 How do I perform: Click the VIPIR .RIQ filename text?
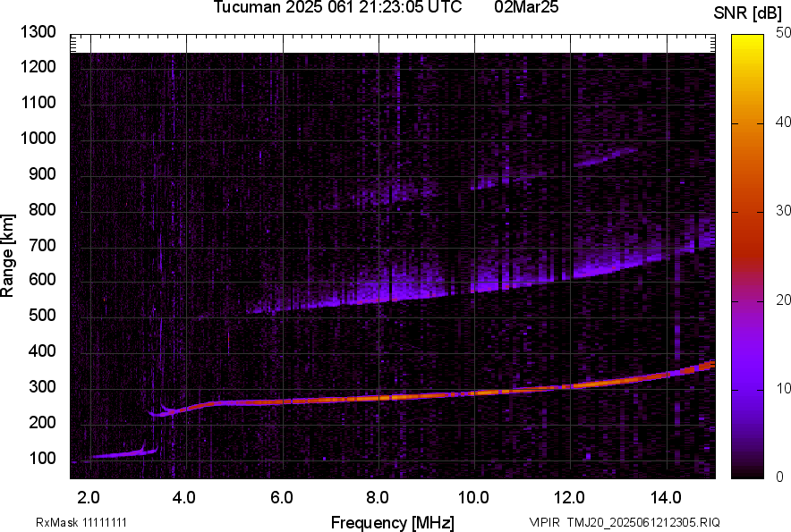[624, 522]
